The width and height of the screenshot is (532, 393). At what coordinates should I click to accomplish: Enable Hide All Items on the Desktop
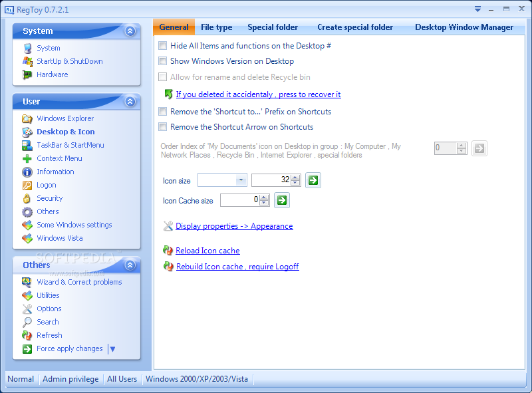163,45
